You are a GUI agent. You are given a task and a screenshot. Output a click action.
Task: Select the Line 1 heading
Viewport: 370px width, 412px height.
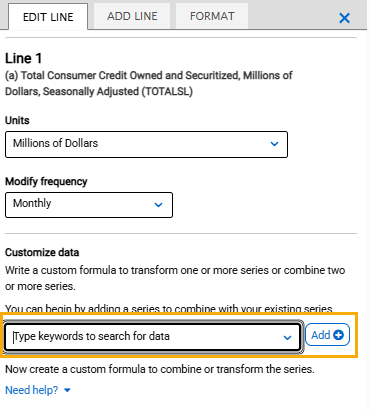[23, 58]
